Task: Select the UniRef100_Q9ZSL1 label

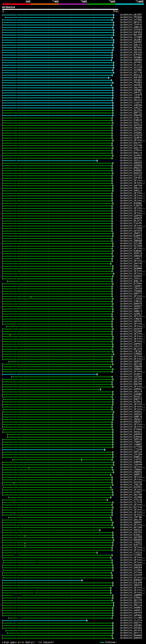Action: [131, 161]
